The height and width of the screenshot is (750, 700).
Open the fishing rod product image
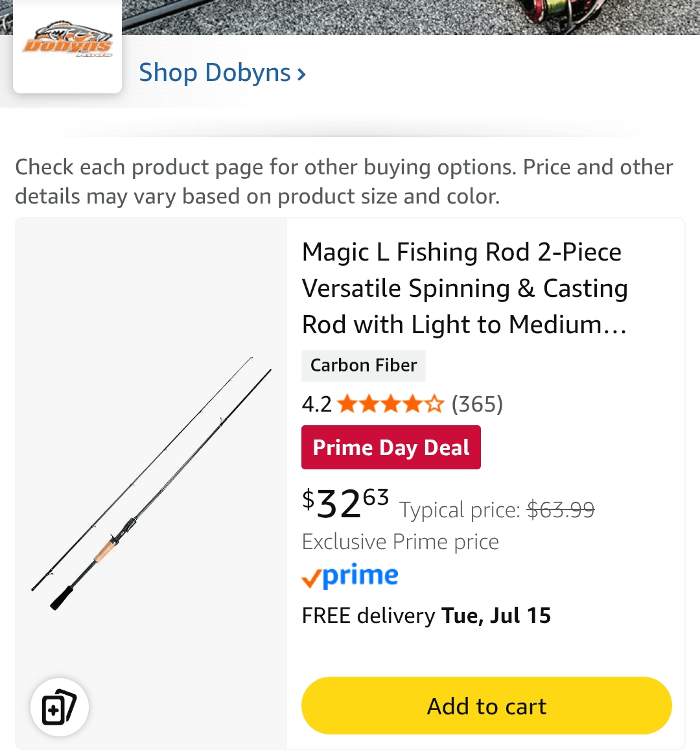[x=151, y=483]
